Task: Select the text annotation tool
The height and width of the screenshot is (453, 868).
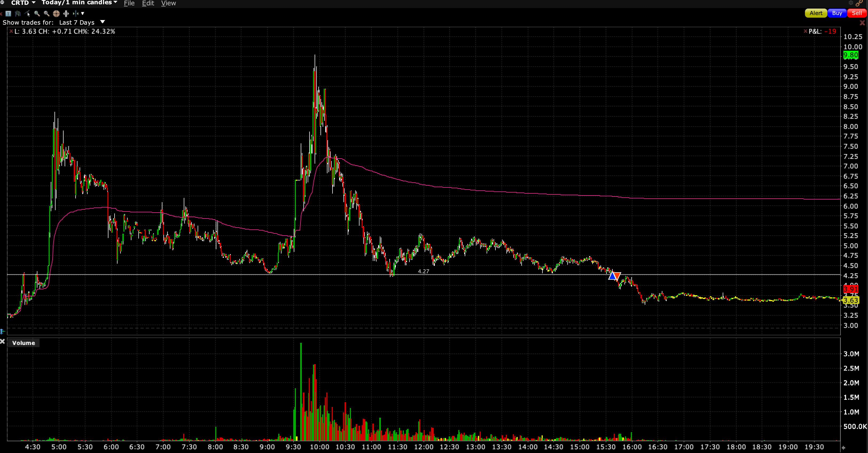Action: 9,13
